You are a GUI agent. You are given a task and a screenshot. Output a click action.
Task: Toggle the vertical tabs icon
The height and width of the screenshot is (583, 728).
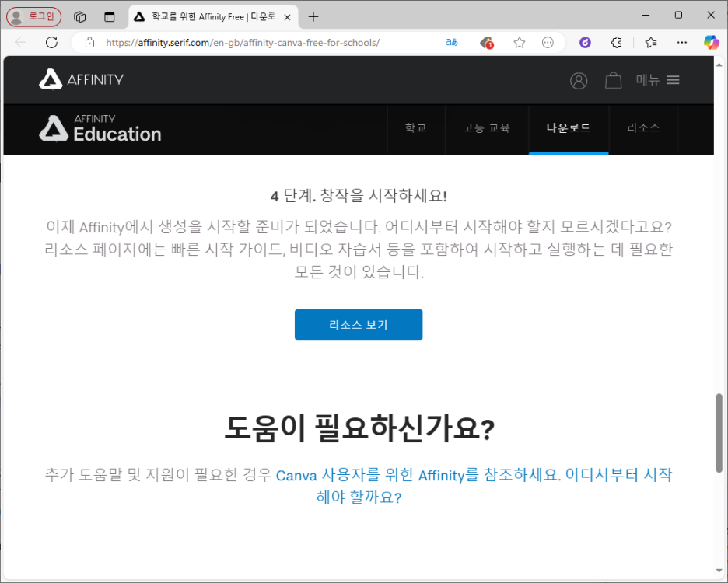110,16
